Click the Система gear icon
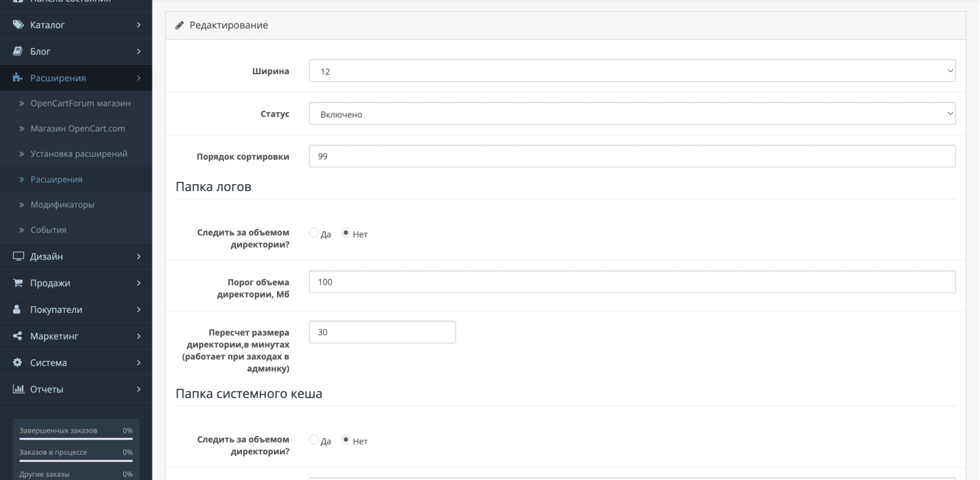 (18, 362)
